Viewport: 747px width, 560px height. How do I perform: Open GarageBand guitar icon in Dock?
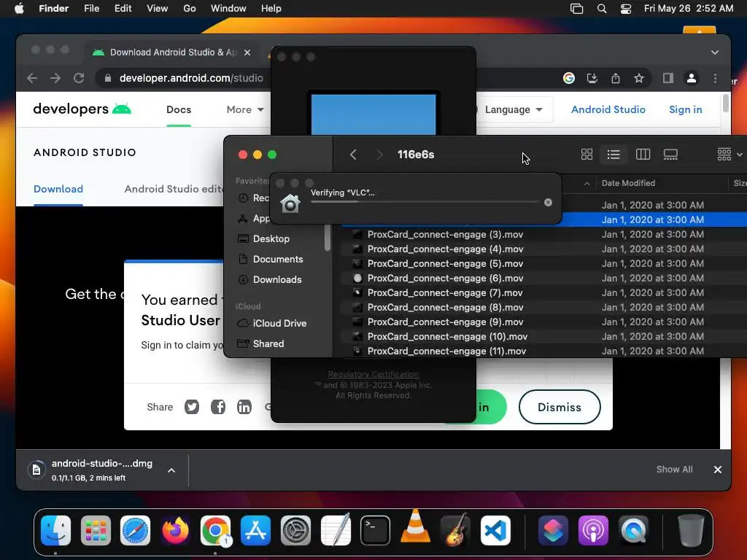point(455,531)
